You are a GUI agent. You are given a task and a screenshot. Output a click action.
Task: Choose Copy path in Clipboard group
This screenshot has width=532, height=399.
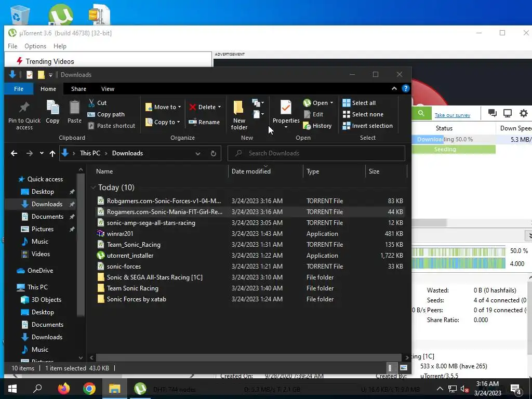pos(106,114)
